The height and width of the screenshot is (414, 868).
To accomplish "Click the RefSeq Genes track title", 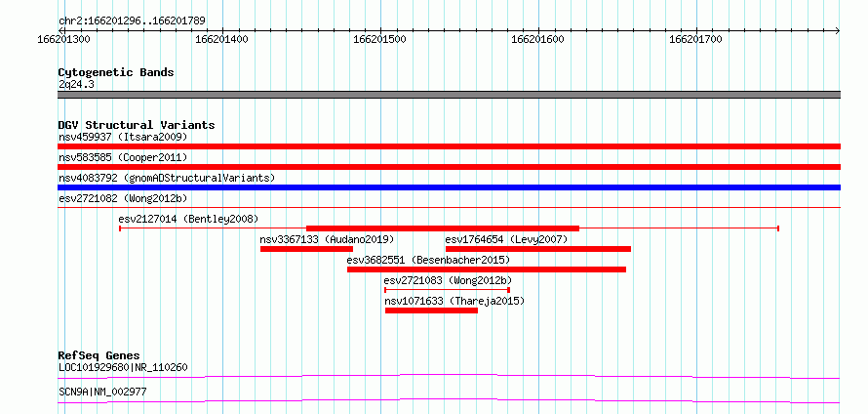I will (x=99, y=355).
